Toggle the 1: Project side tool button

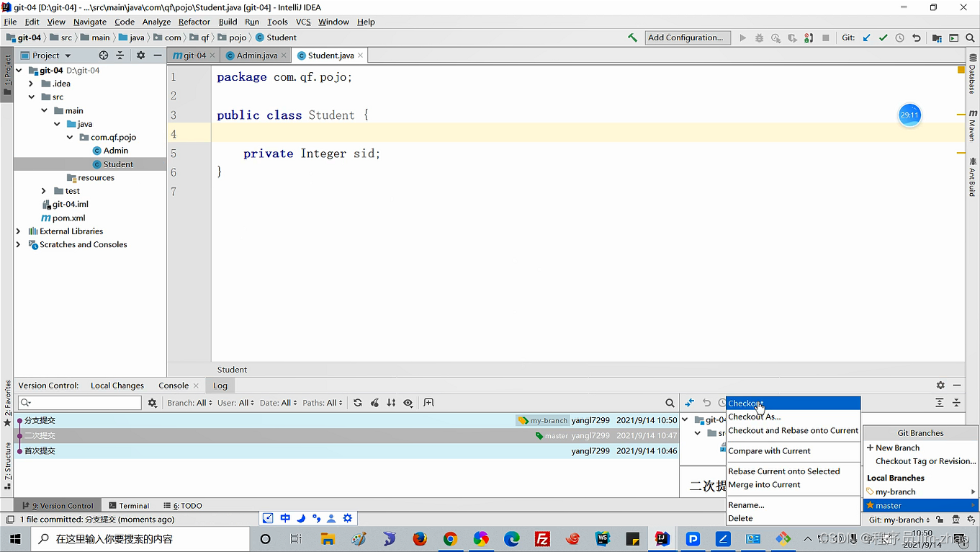(7, 76)
